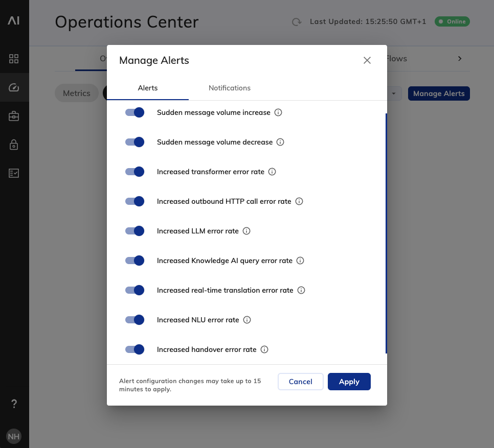Click the Apply button

[x=349, y=382]
